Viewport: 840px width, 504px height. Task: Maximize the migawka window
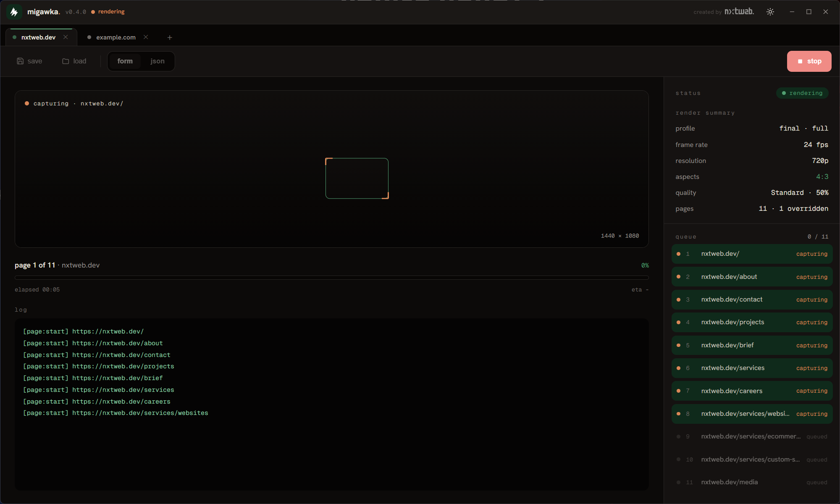tap(809, 12)
